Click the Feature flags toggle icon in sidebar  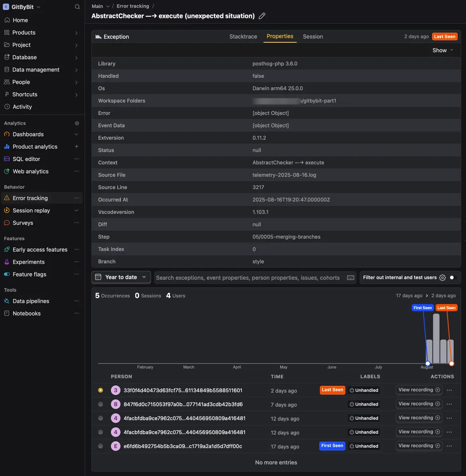click(7, 274)
